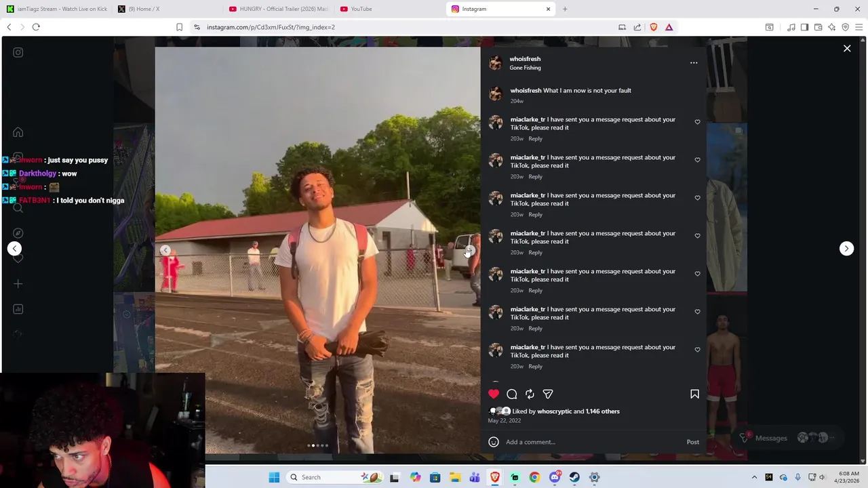Switch to the Home / X tab
Image resolution: width=868 pixels, height=488 pixels.
tap(144, 9)
